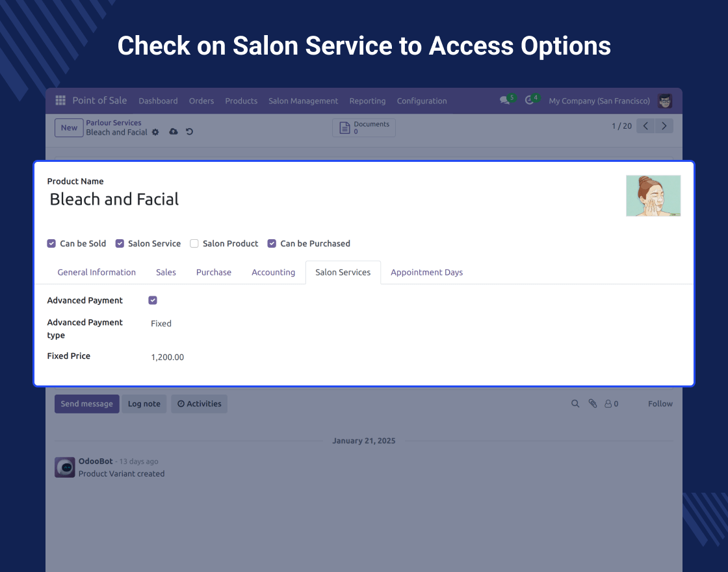Open the apps grid menu icon
This screenshot has width=728, height=572.
(60, 100)
